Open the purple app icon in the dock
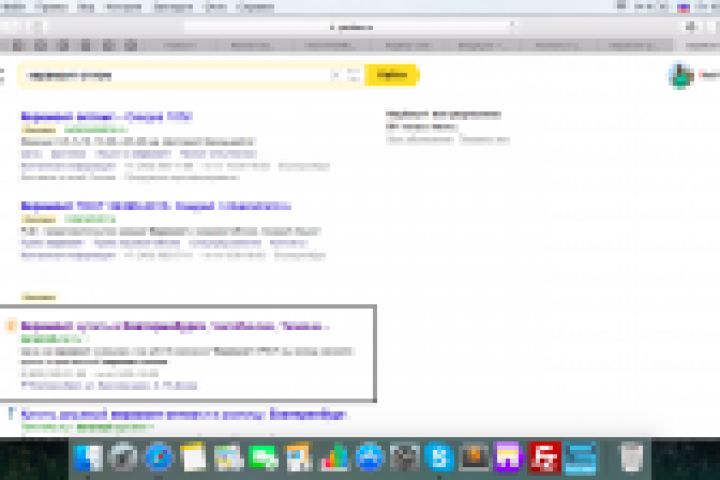The height and width of the screenshot is (480, 720). [509, 457]
